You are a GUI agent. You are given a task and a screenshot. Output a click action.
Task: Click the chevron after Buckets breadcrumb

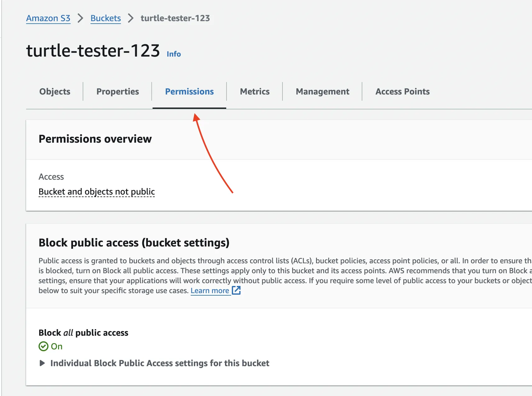131,18
